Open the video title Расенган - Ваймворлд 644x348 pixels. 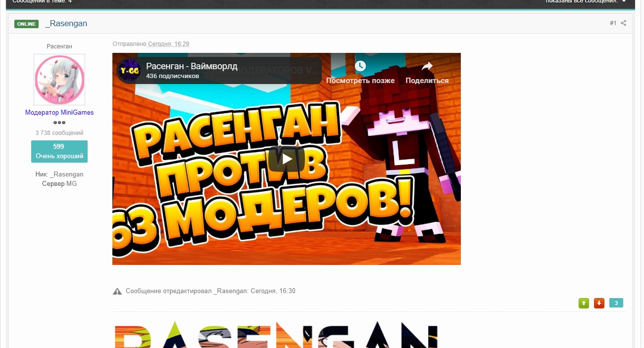point(192,66)
